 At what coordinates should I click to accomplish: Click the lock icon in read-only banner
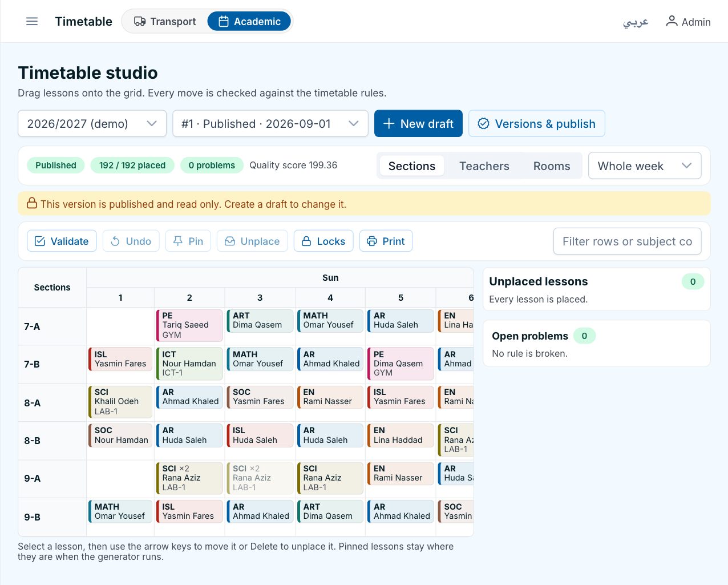click(32, 203)
